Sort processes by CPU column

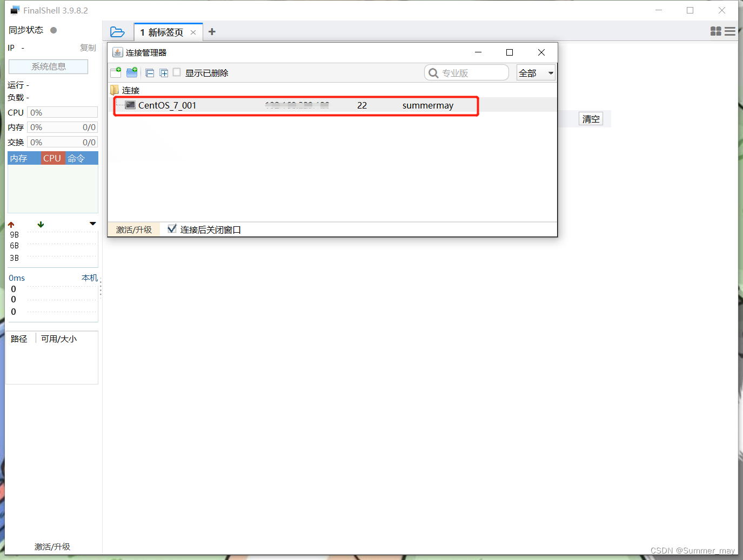click(x=52, y=158)
